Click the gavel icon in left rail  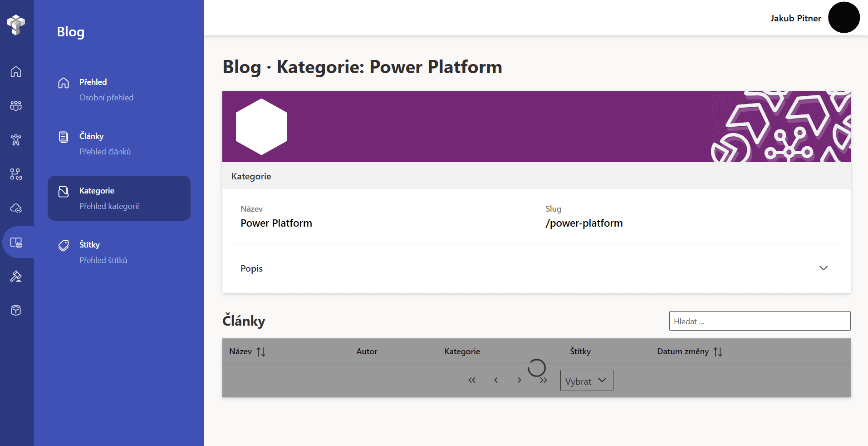[16, 276]
